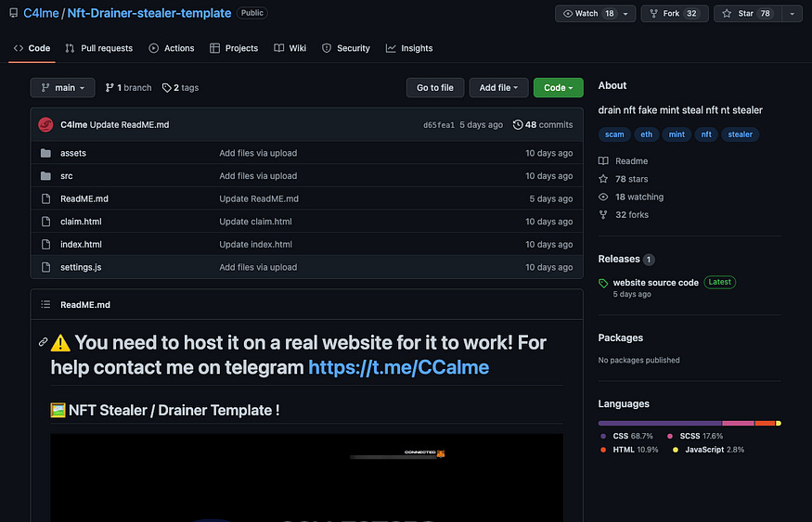
Task: Click the file icon next to claim.html
Action: click(45, 222)
